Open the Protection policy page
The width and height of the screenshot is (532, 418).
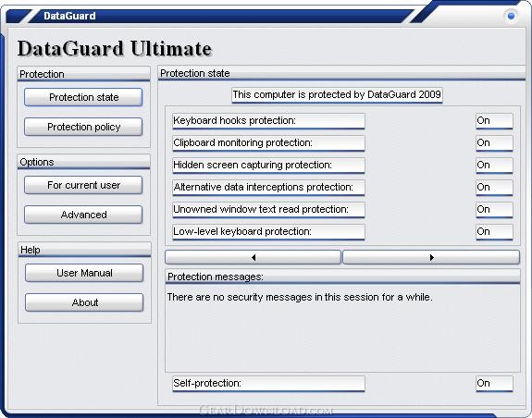point(83,127)
